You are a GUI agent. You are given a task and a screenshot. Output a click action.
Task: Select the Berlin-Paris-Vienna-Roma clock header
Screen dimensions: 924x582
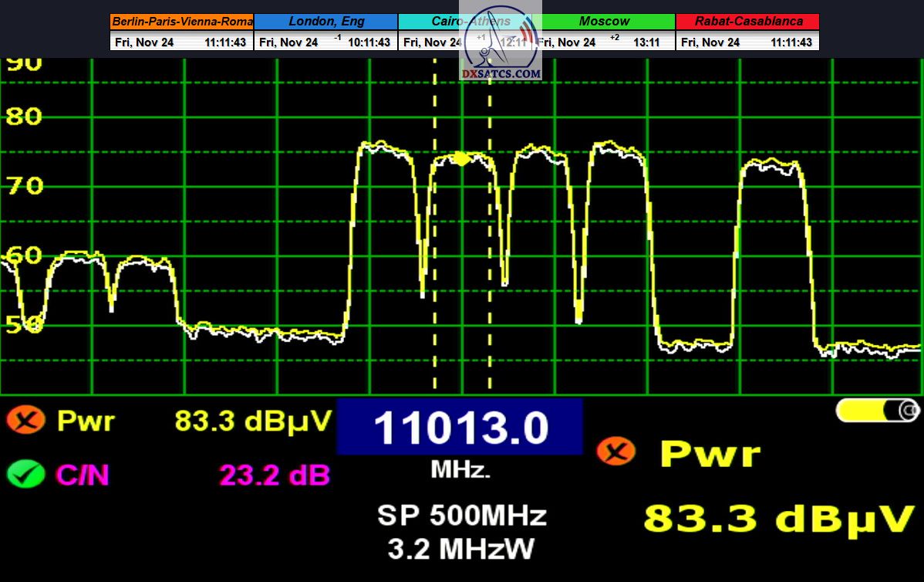tap(182, 22)
